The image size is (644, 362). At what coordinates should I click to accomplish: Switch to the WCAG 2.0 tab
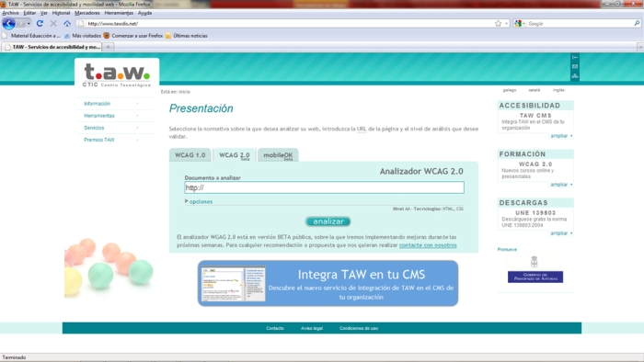coord(235,155)
